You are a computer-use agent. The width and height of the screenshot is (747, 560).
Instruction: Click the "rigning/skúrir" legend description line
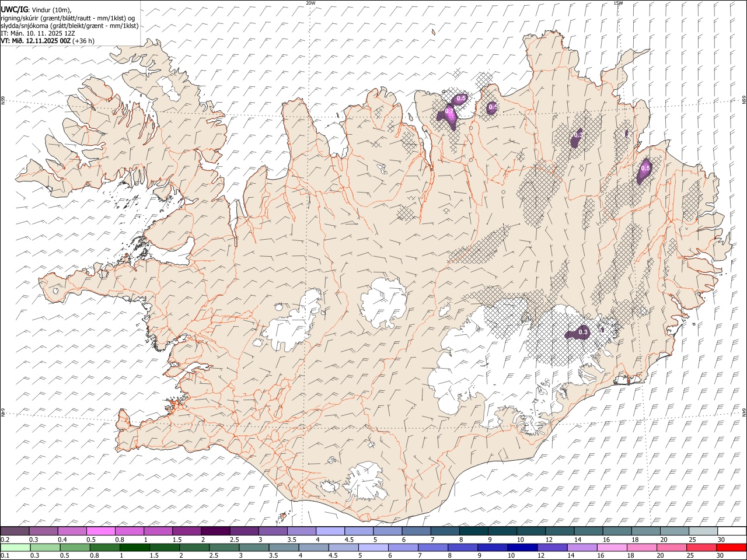coord(68,18)
